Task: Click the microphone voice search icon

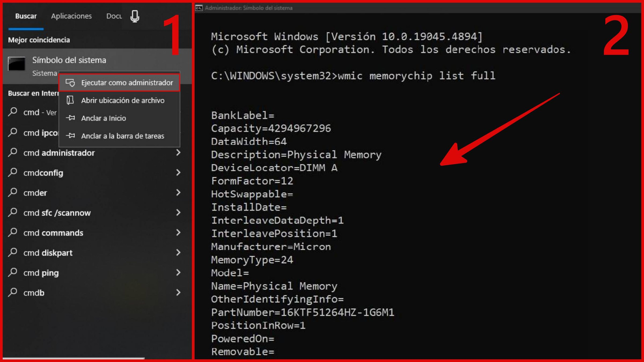Action: (x=135, y=16)
